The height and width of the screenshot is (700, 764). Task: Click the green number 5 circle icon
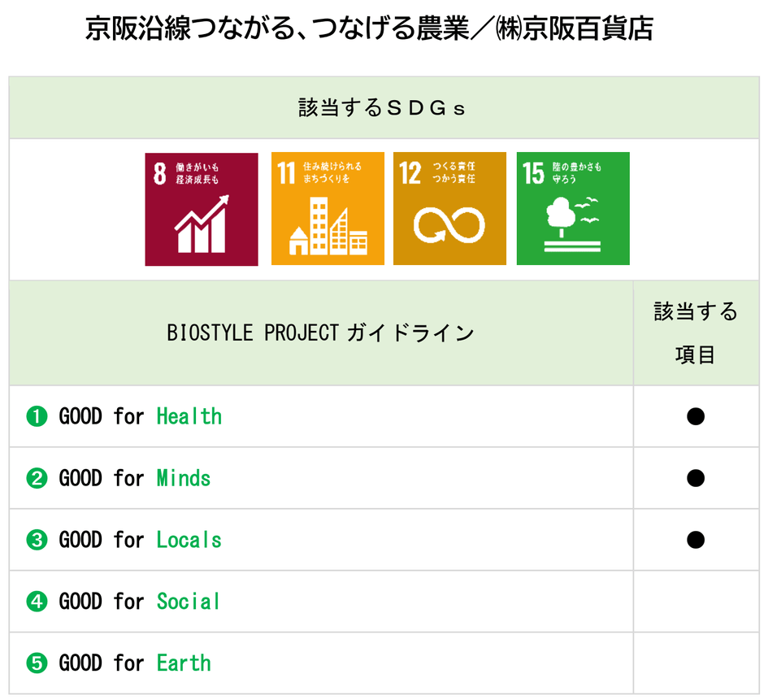click(x=37, y=664)
